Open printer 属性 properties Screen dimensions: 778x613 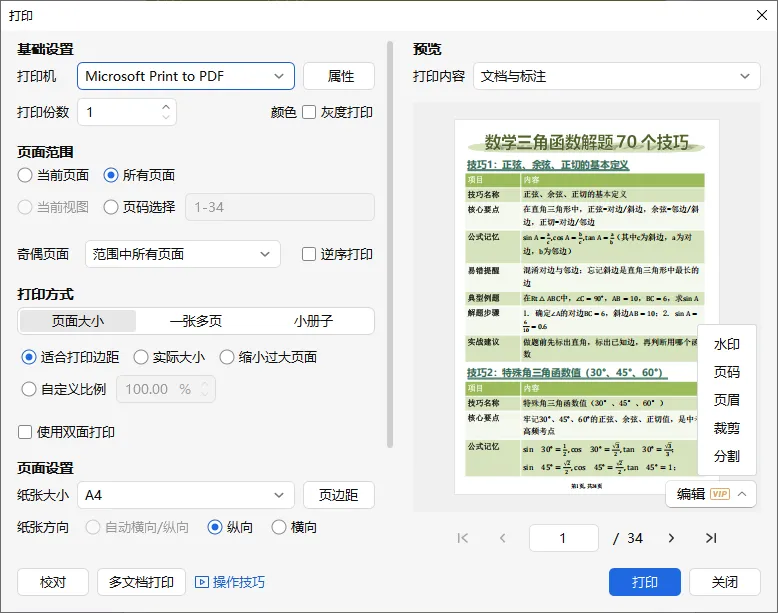(339, 76)
